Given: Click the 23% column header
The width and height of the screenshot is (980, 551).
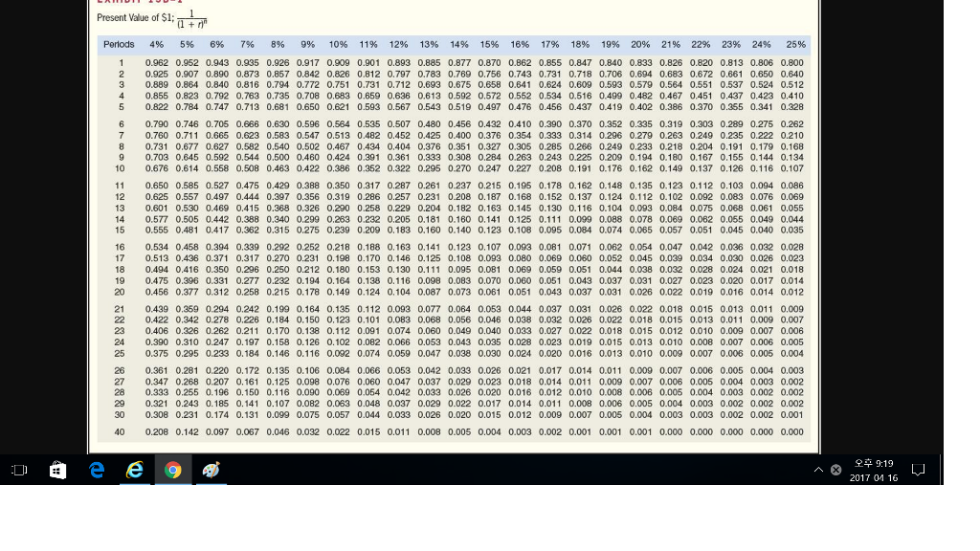Looking at the screenshot, I should 731,44.
